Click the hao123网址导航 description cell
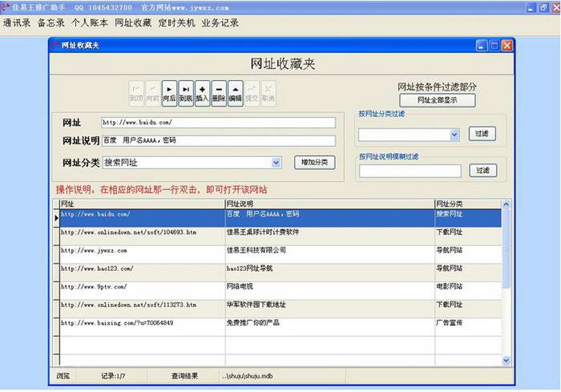Viewport: 561px width, 392px height. pyautogui.click(x=330, y=273)
